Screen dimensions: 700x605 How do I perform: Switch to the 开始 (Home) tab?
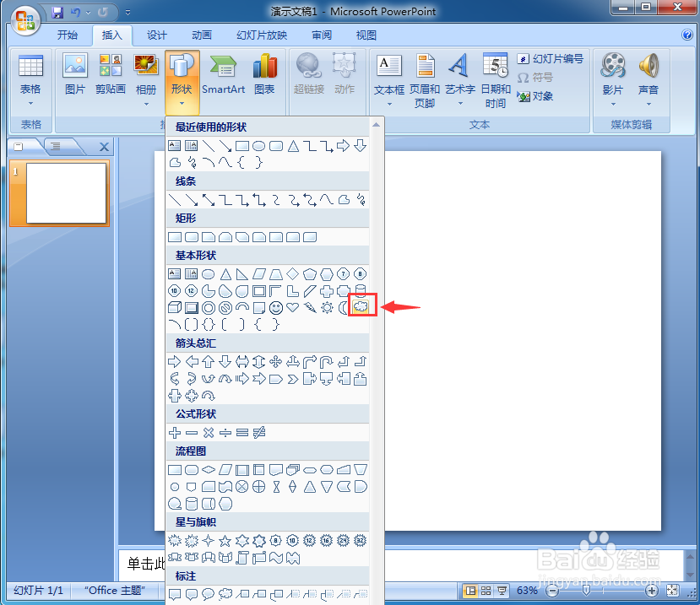coord(68,35)
